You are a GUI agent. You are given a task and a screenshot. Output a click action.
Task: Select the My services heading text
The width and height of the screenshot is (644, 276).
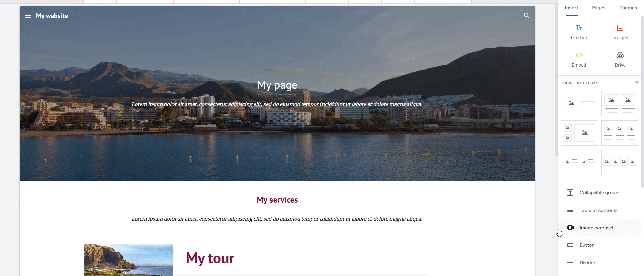coord(277,200)
